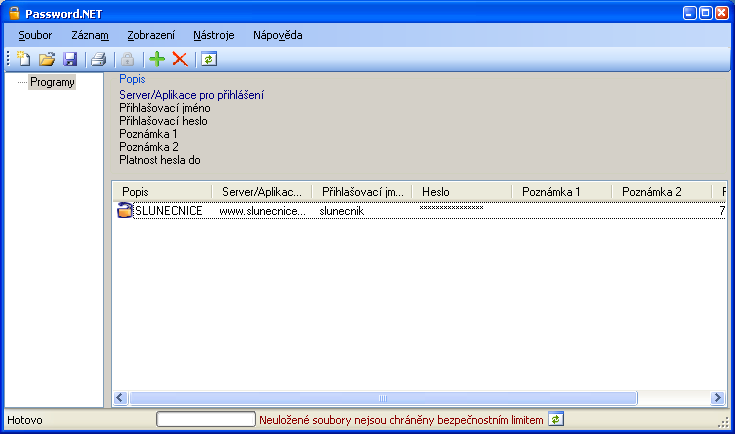The image size is (735, 434).
Task: Click the refresh icon in the toolbar
Action: (x=209, y=59)
